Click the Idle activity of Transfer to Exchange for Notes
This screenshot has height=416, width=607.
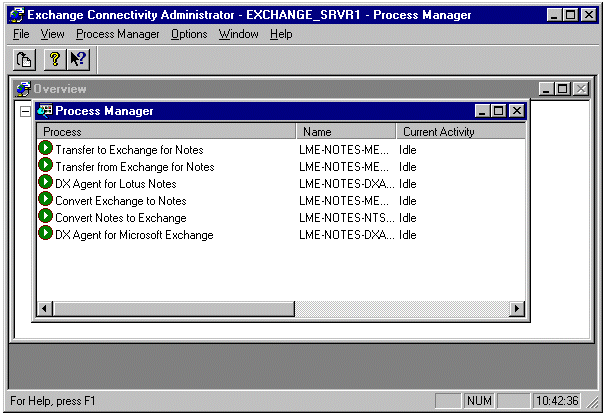[x=408, y=150]
